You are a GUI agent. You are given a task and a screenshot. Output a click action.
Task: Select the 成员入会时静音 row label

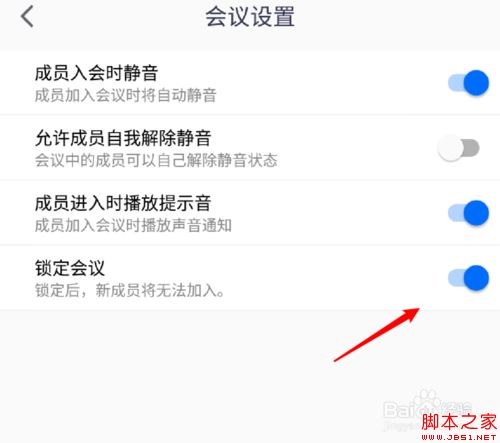[x=96, y=73]
